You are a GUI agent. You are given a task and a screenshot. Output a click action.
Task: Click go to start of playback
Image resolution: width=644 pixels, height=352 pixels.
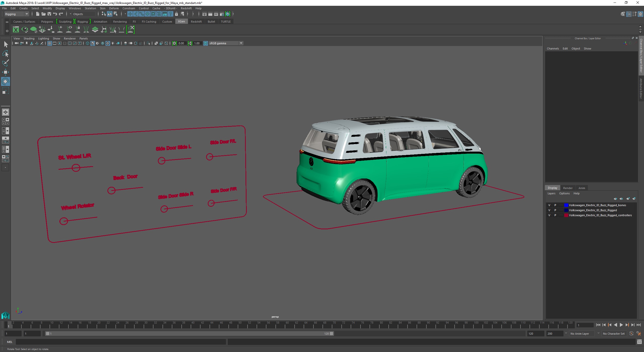[598, 325]
